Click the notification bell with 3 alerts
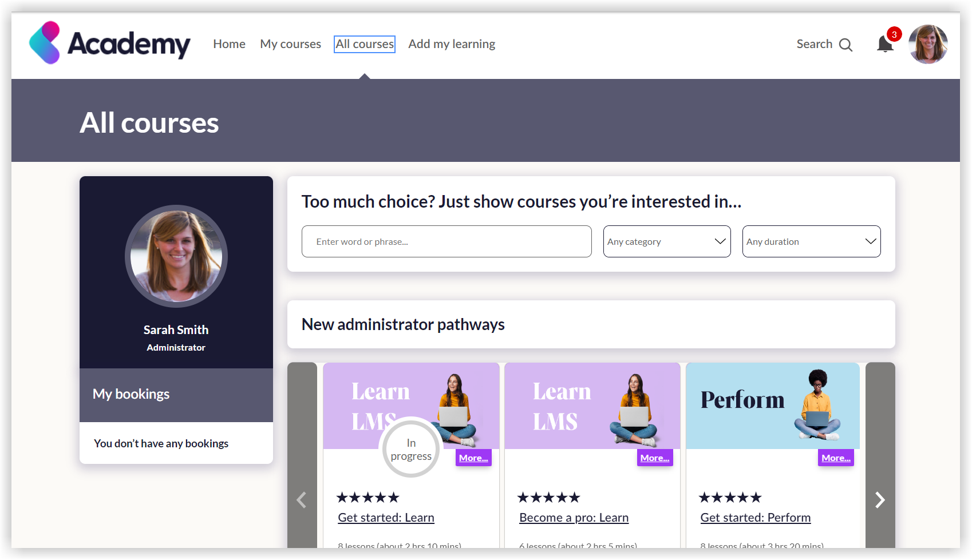The width and height of the screenshot is (972, 560). point(885,43)
